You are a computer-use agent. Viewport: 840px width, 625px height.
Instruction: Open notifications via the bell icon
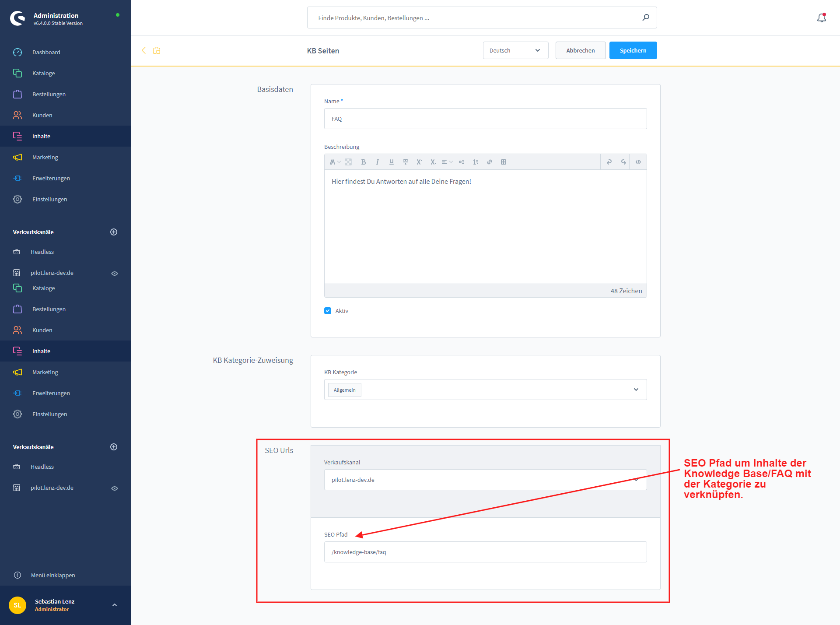point(822,18)
